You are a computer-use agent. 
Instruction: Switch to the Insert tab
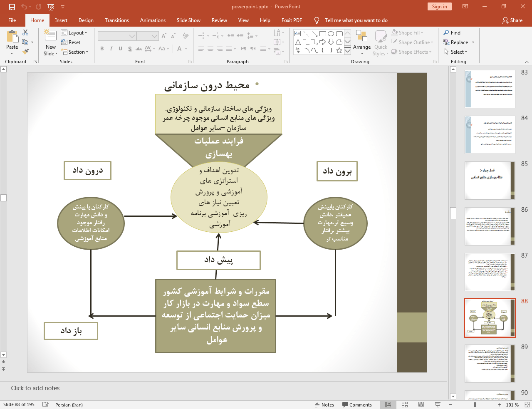[x=61, y=20]
